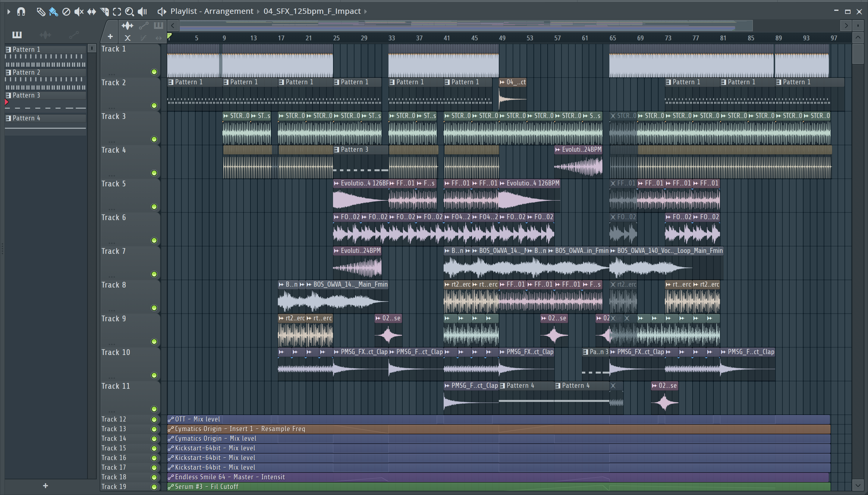
Task: Open Cymatics Origin Resample Freq clip menu
Action: pyautogui.click(x=171, y=429)
